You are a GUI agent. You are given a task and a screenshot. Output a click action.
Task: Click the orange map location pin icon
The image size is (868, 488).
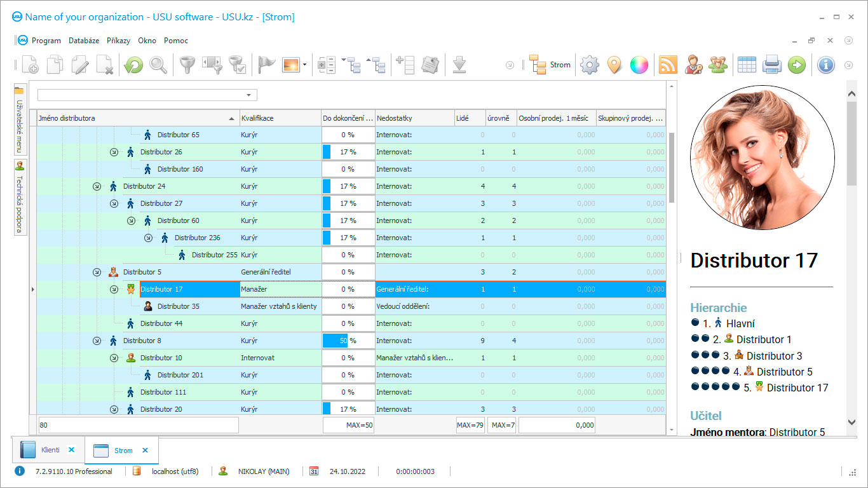pos(614,65)
